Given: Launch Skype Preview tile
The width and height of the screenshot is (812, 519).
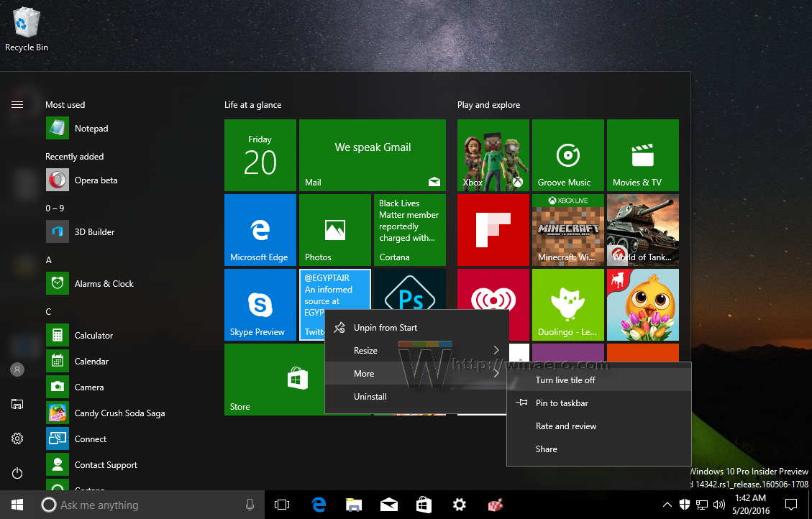Looking at the screenshot, I should pyautogui.click(x=260, y=305).
